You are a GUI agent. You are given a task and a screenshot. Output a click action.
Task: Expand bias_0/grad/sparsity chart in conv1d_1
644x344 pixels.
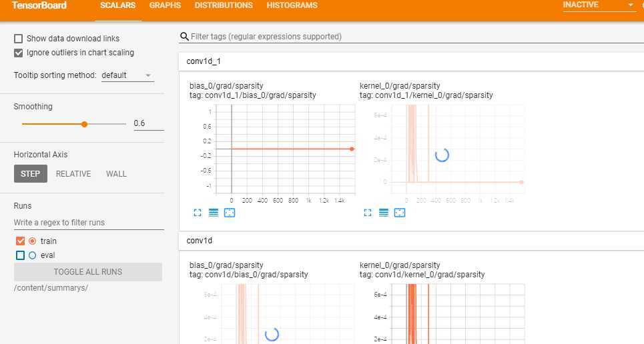[x=198, y=213]
